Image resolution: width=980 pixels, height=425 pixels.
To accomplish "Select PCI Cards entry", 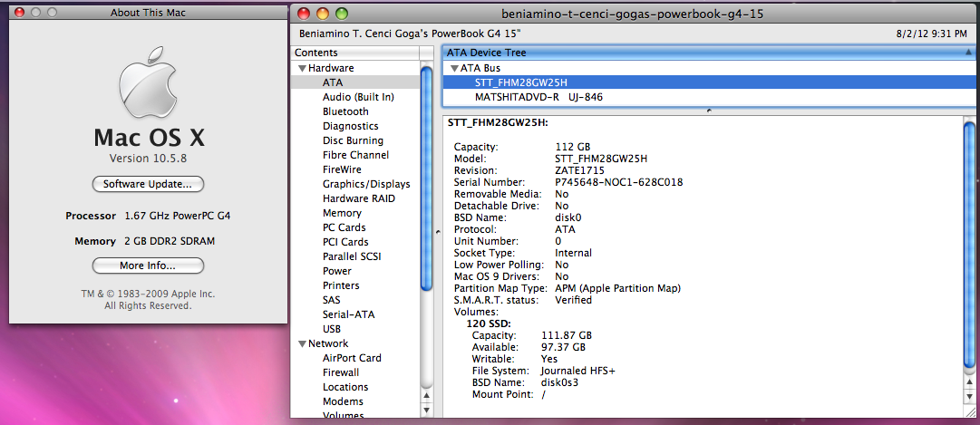I will click(345, 242).
